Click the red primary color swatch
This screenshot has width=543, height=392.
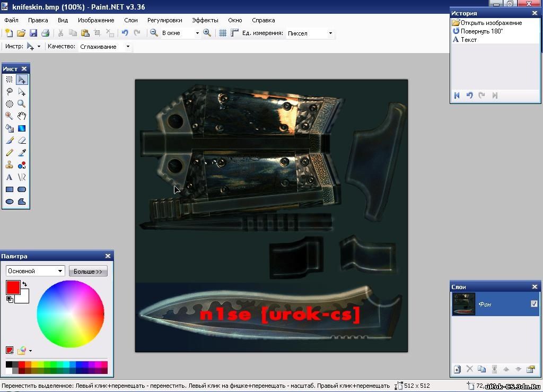(x=13, y=288)
